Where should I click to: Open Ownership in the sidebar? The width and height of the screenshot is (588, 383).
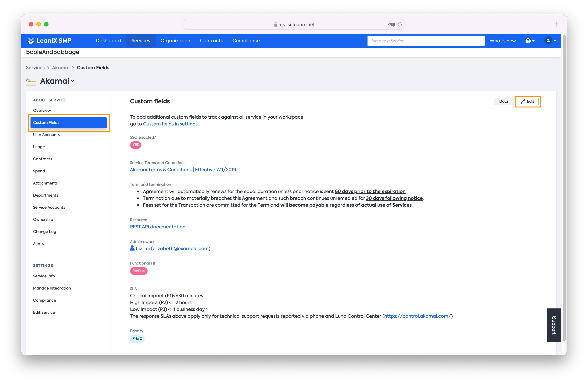point(43,219)
